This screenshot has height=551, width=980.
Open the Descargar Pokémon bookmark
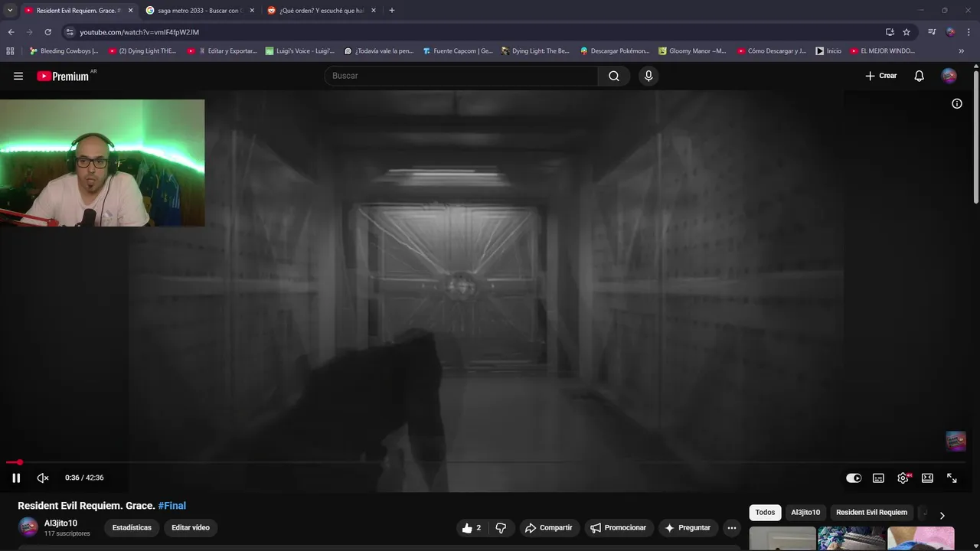click(x=615, y=51)
